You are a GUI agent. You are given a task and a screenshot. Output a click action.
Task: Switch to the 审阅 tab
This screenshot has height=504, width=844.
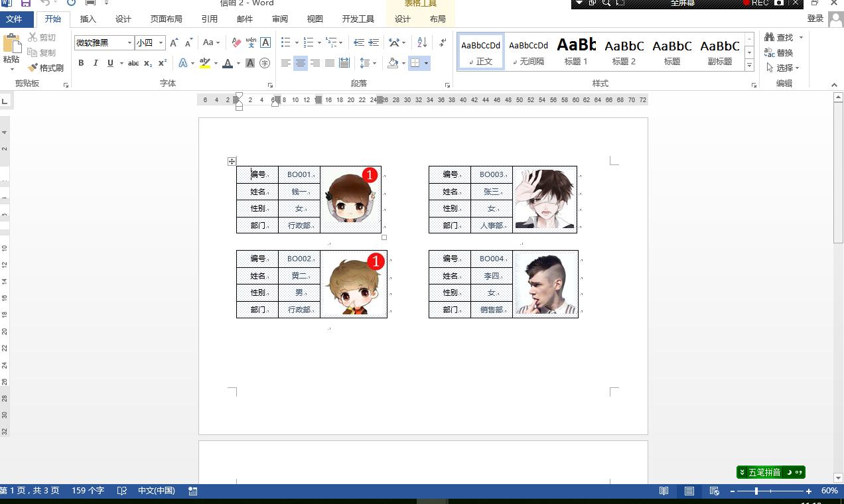[280, 19]
